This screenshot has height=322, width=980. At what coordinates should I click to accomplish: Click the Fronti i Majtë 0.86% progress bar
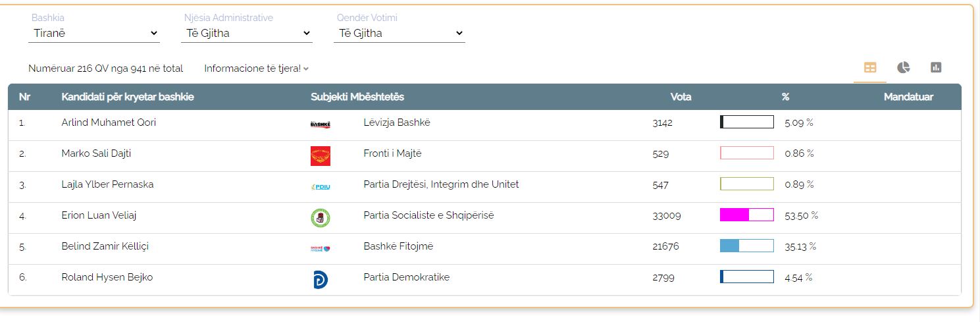[747, 153]
